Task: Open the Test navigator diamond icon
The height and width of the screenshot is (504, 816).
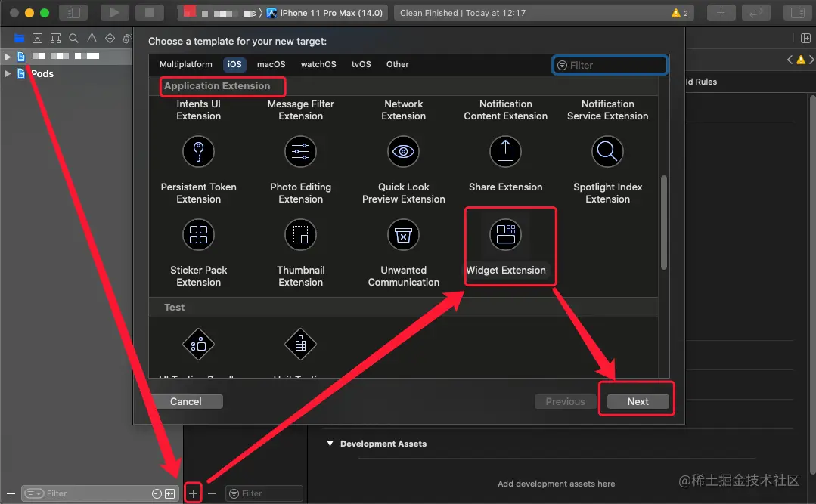Action: (x=110, y=38)
